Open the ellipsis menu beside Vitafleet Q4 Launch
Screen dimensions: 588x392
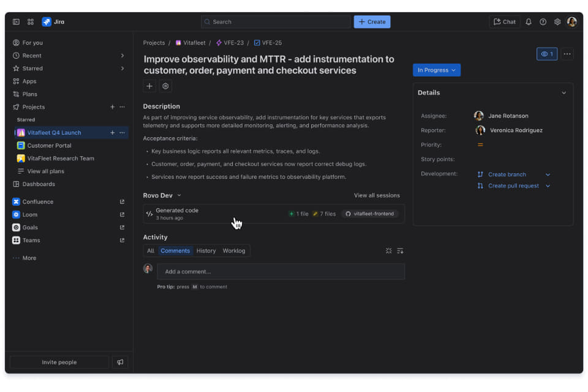[x=123, y=132]
